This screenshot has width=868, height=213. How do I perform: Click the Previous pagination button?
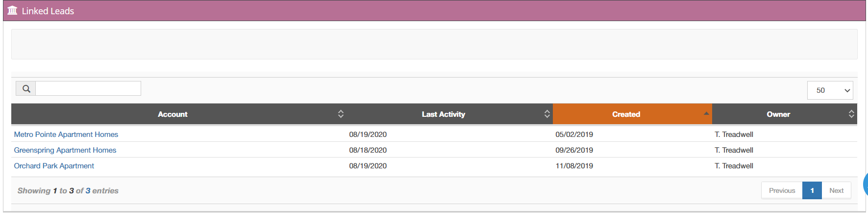[x=782, y=190]
